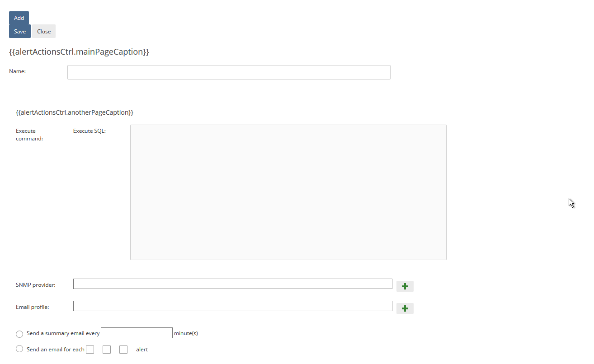Select the Email profile field
594x364 pixels.
click(x=233, y=306)
